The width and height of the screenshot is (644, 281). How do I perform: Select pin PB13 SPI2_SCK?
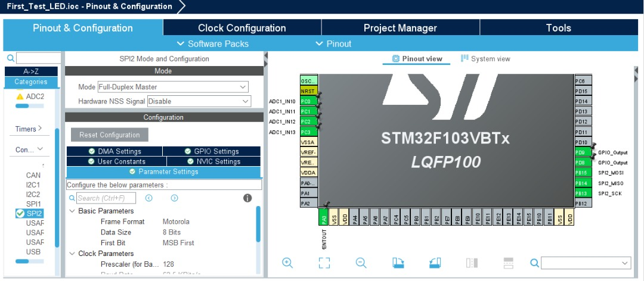583,193
